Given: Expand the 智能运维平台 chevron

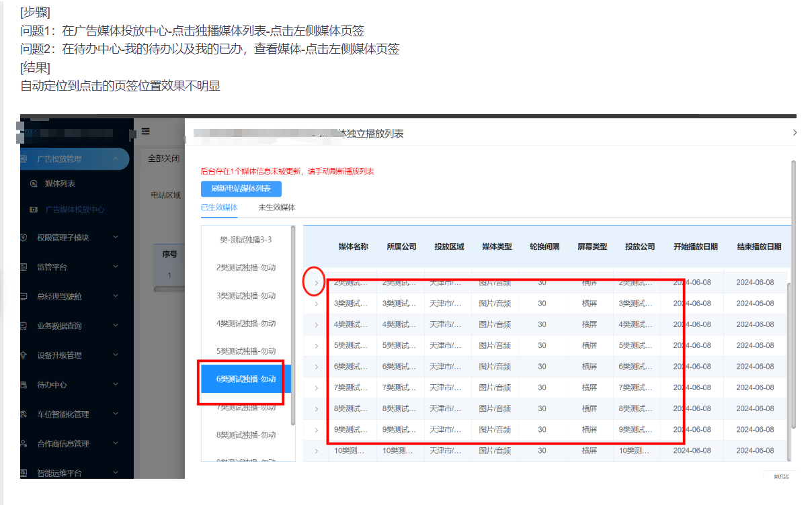Looking at the screenshot, I should point(116,473).
